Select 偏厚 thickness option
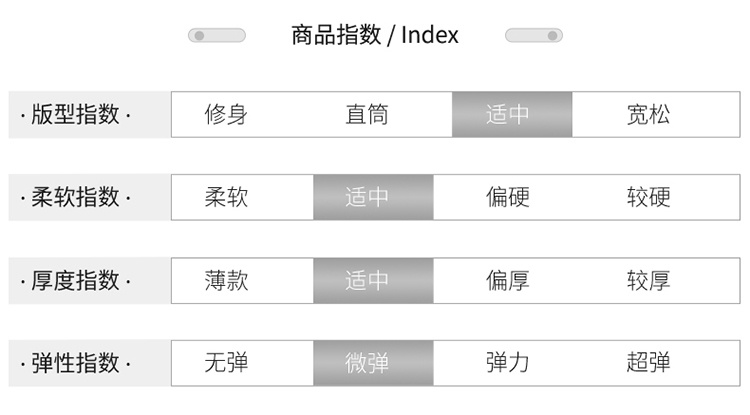 (x=508, y=281)
